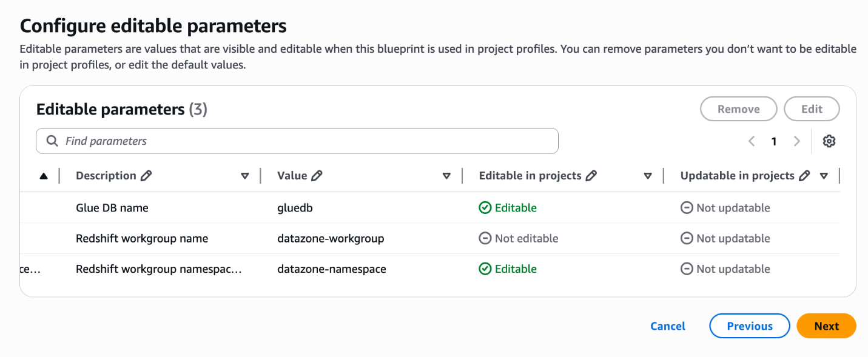Toggle Editable status for datazone-namespace row
The width and height of the screenshot is (868, 357).
508,269
